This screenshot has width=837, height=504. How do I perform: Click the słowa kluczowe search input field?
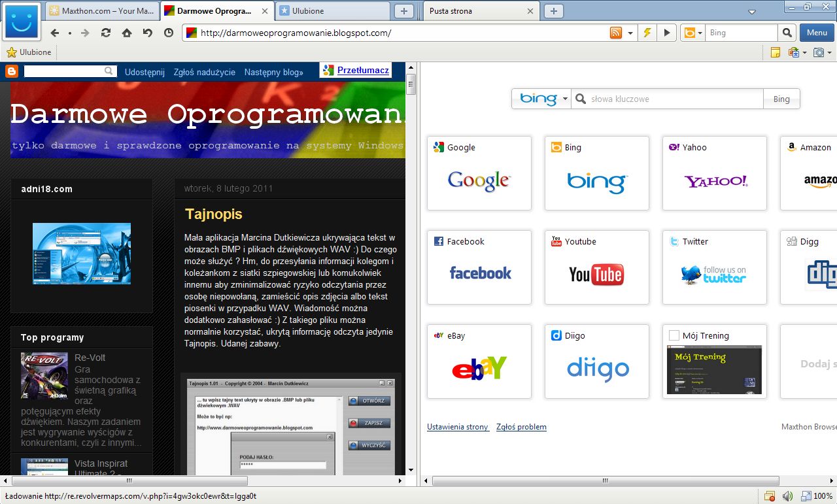point(667,99)
